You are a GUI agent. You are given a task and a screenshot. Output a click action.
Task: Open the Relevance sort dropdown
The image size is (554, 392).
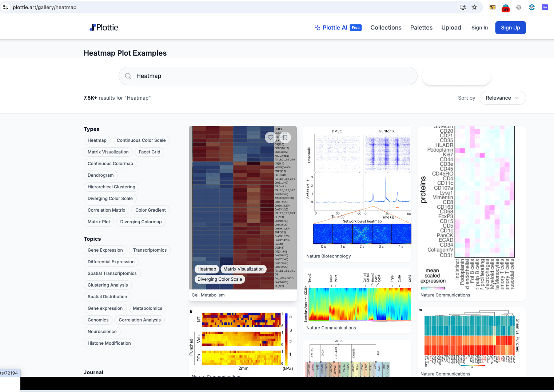(x=503, y=98)
